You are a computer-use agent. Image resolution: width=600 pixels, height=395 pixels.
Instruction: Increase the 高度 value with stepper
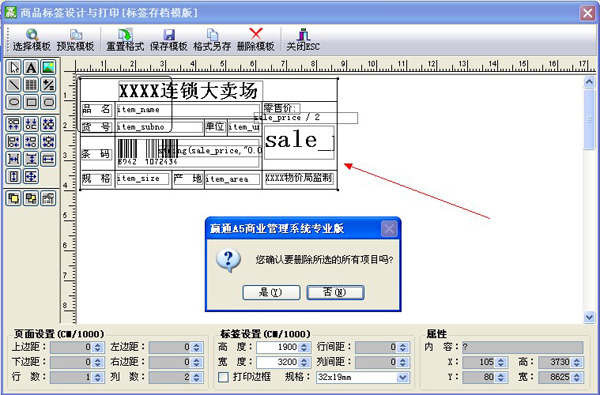tap(305, 345)
